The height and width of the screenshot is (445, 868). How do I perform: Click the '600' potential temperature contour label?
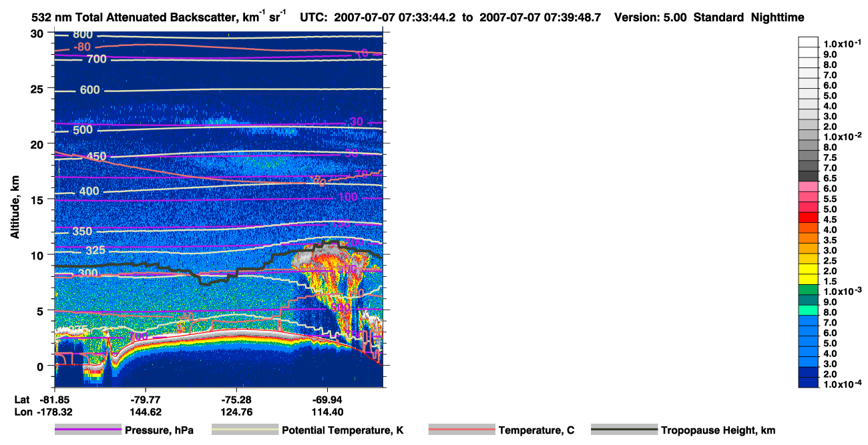[89, 90]
